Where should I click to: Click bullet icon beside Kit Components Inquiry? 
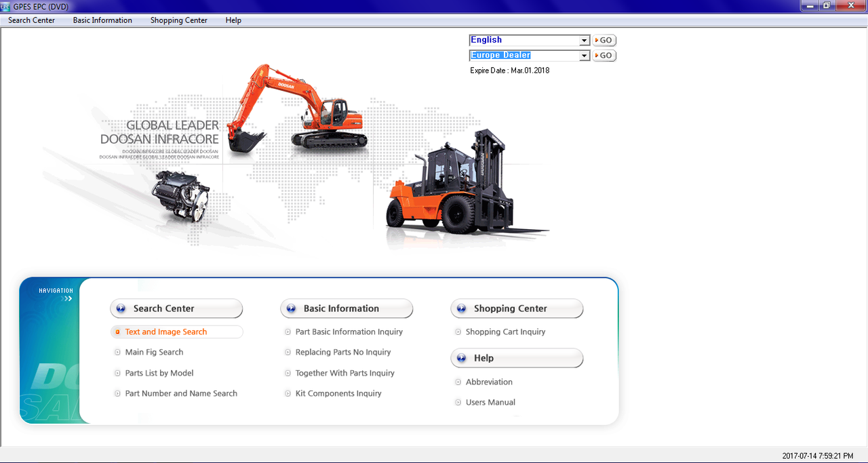[288, 394]
